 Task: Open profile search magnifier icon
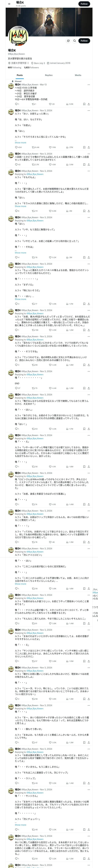[74, 41]
